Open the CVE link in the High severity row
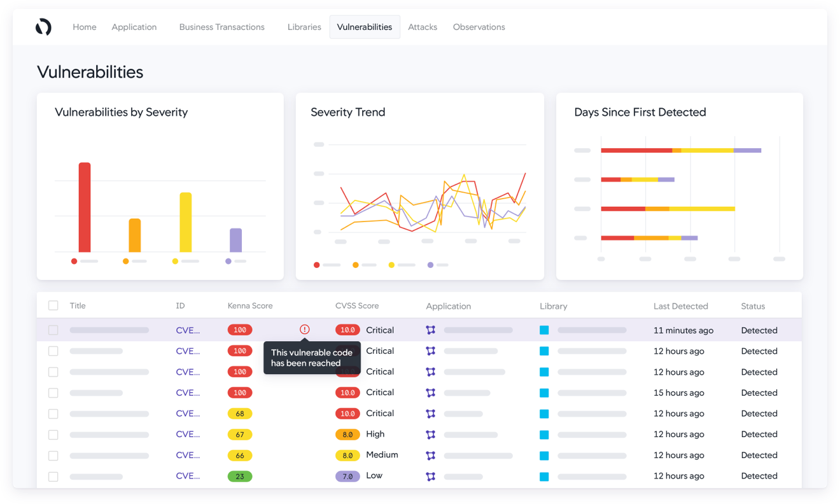This screenshot has height=504, width=840. point(188,435)
